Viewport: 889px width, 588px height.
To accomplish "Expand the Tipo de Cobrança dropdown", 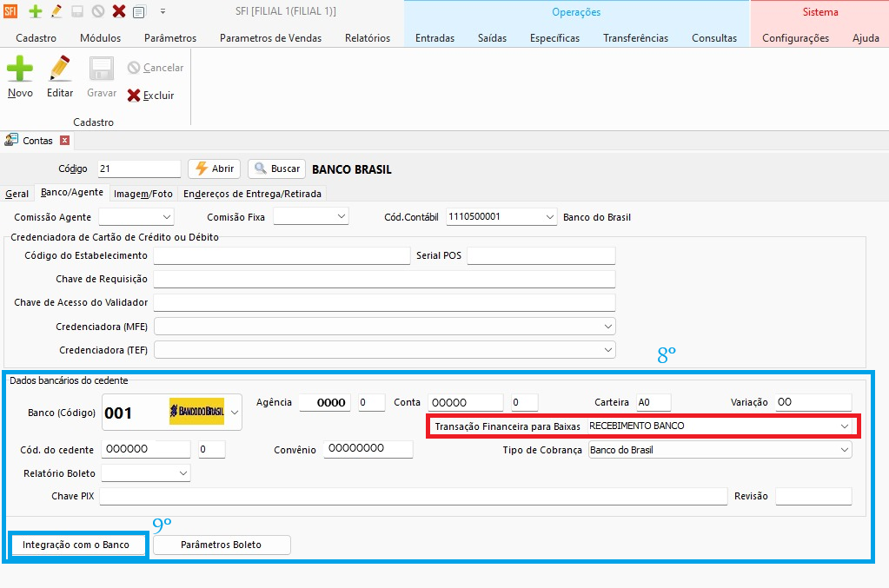I will [844, 450].
